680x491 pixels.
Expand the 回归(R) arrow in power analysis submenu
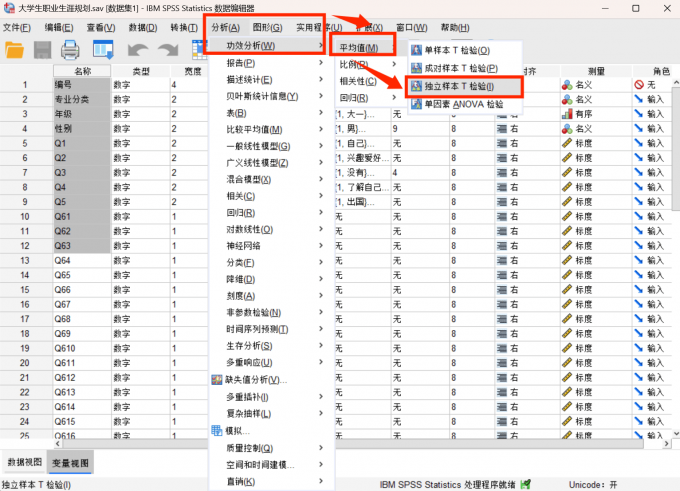pyautogui.click(x=394, y=98)
